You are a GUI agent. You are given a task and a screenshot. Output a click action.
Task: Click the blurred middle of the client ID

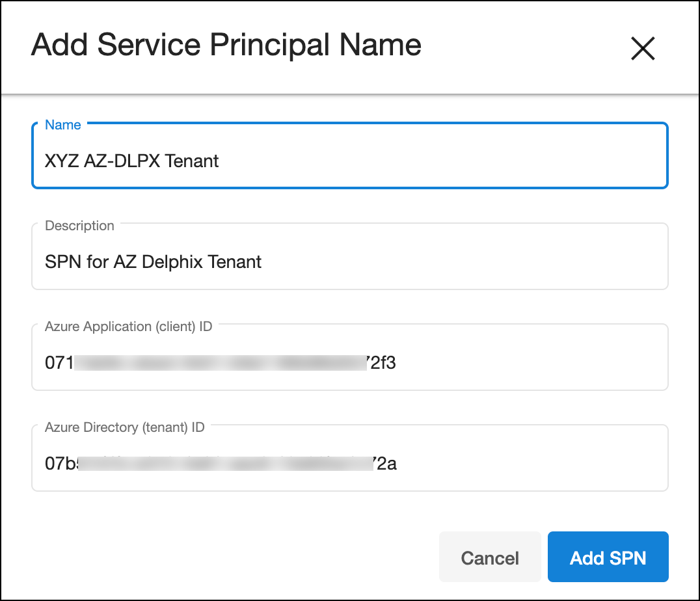coord(221,363)
